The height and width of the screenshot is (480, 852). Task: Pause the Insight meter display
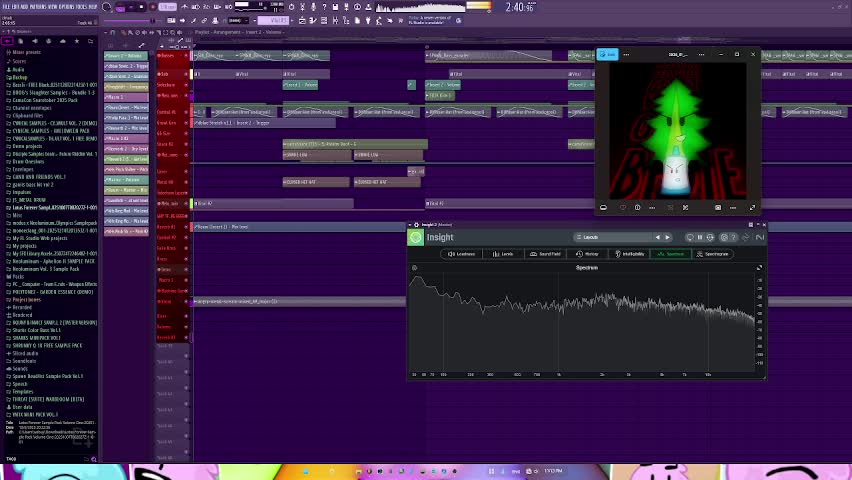[700, 238]
